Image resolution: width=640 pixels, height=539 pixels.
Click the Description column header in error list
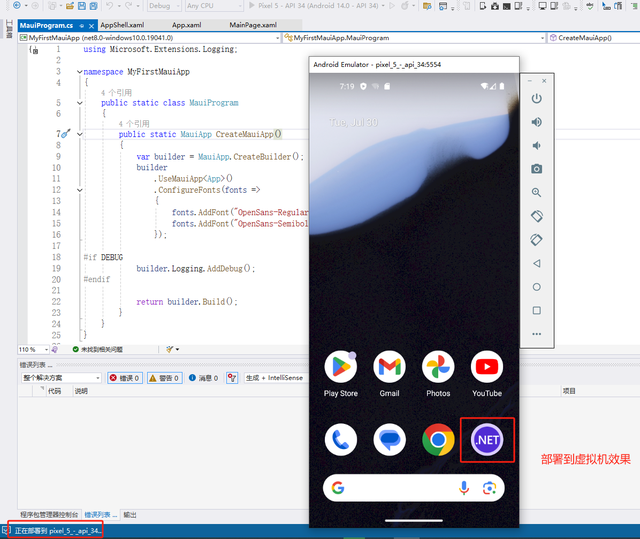(x=81, y=391)
